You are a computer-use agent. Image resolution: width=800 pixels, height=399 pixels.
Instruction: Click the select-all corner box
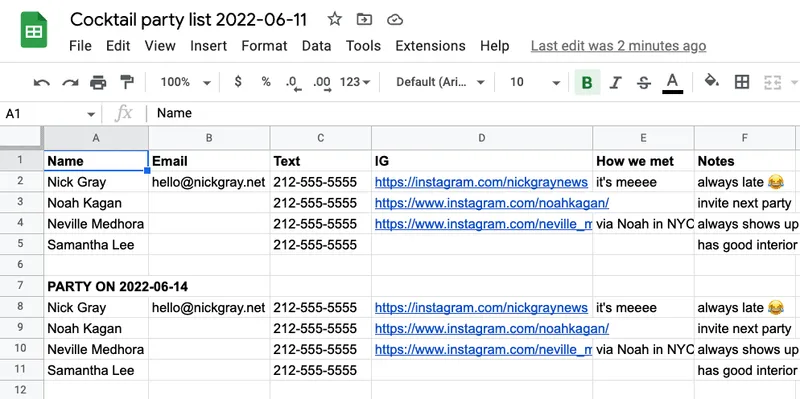[21, 138]
